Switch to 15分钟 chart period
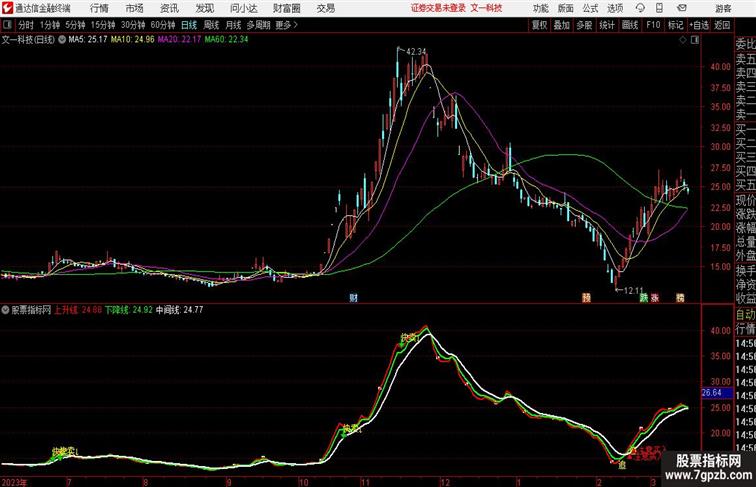The height and width of the screenshot is (487, 756). coord(103,25)
